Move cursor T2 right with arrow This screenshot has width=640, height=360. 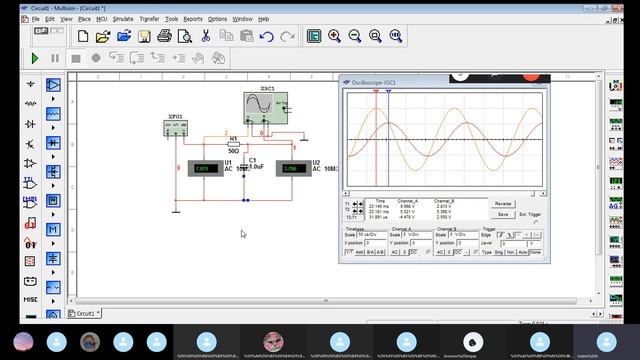click(360, 211)
